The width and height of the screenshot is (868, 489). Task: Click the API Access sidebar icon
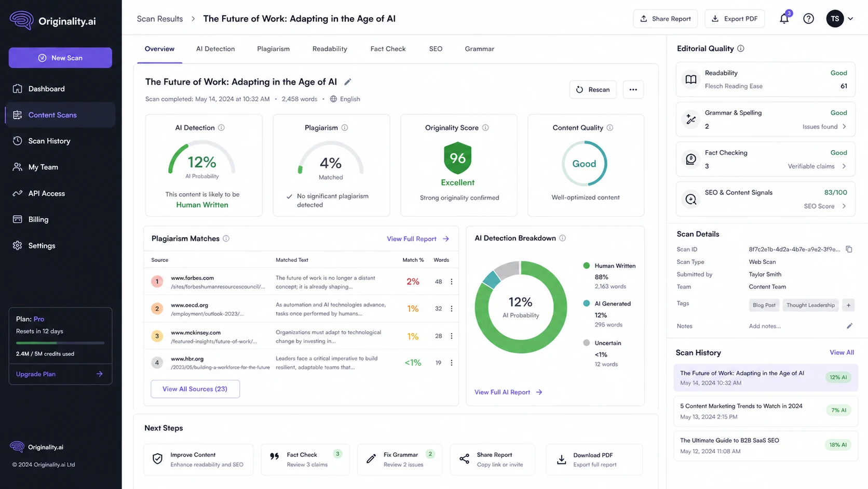pos(18,193)
